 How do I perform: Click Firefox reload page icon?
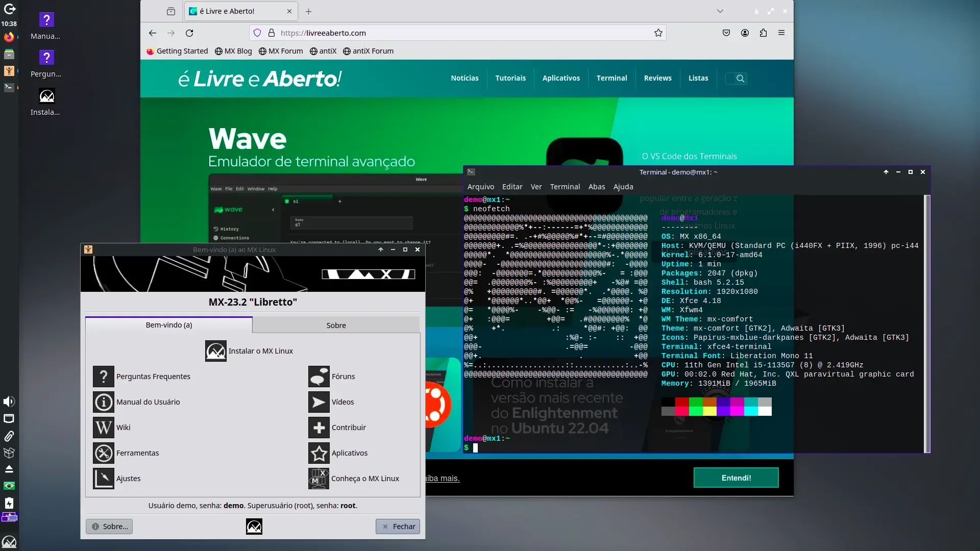(189, 33)
